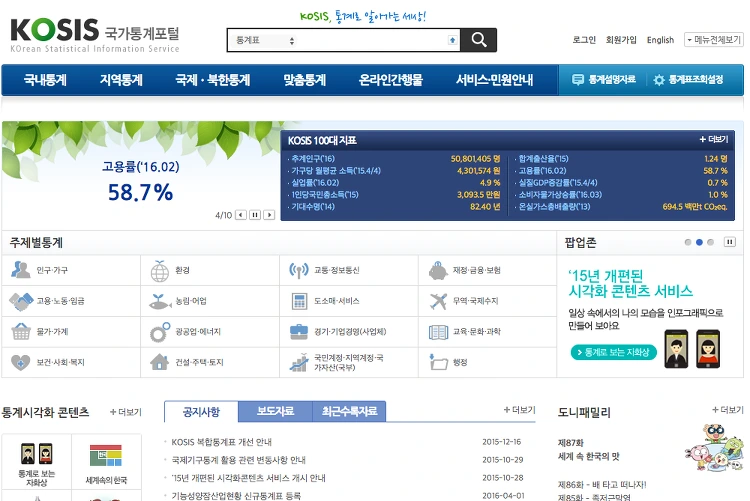This screenshot has width=750, height=501.
Task: Pause the 팝업존 rotation
Action: click(729, 242)
